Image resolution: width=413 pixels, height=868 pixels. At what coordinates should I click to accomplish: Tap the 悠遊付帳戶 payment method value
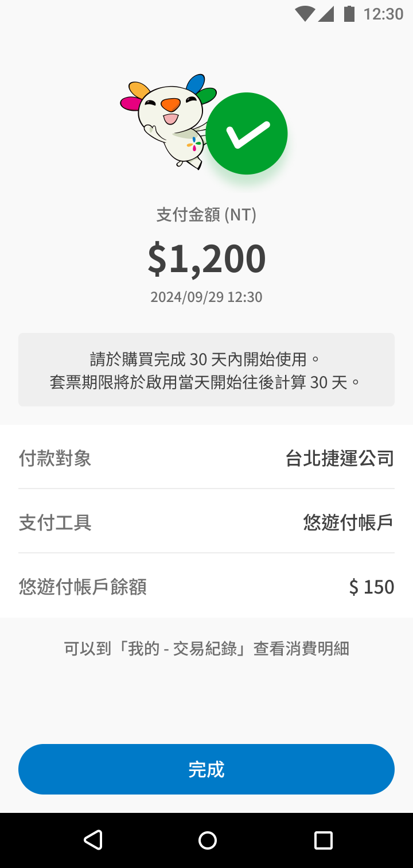pos(348,522)
